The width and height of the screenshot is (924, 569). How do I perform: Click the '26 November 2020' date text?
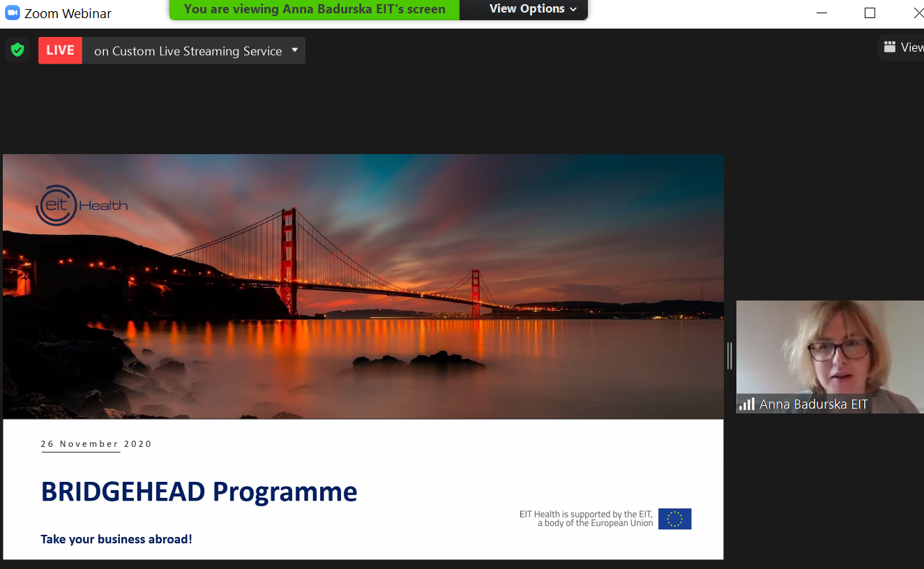96,443
